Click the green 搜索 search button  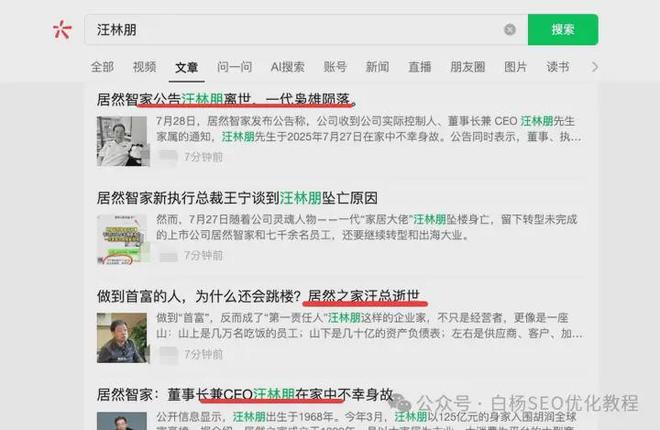coord(562,30)
